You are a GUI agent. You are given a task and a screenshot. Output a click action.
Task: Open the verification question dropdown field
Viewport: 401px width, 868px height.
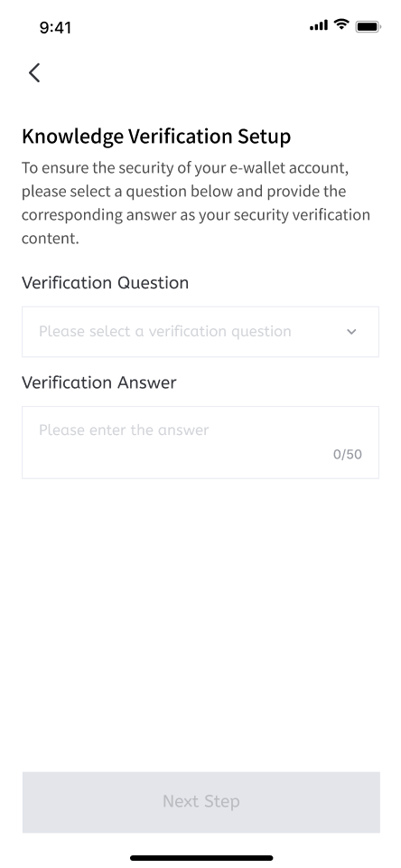pyautogui.click(x=200, y=332)
